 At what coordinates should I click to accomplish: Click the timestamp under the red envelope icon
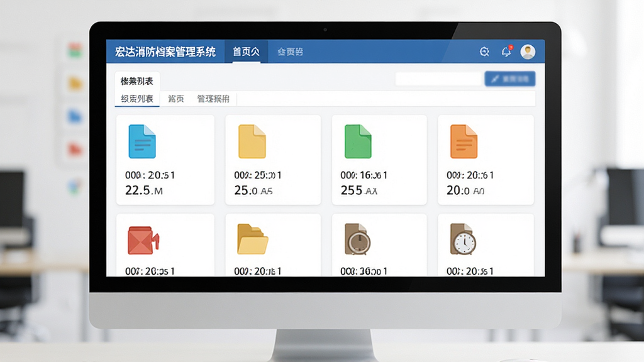pos(150,271)
